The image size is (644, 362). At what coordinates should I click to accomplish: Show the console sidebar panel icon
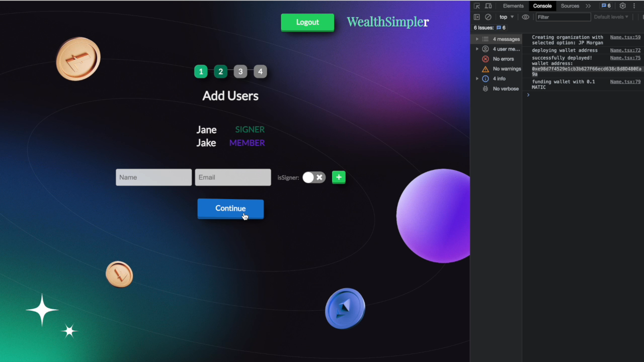tap(477, 17)
